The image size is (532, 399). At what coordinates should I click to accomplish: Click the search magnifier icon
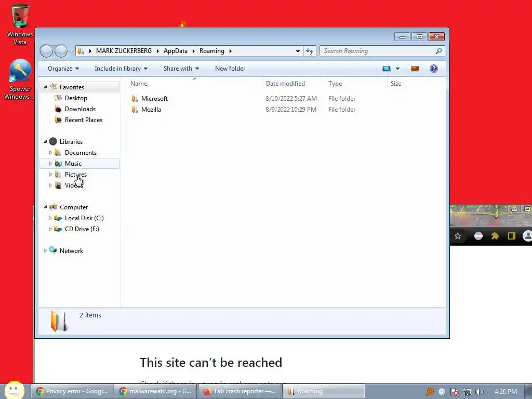click(x=438, y=51)
